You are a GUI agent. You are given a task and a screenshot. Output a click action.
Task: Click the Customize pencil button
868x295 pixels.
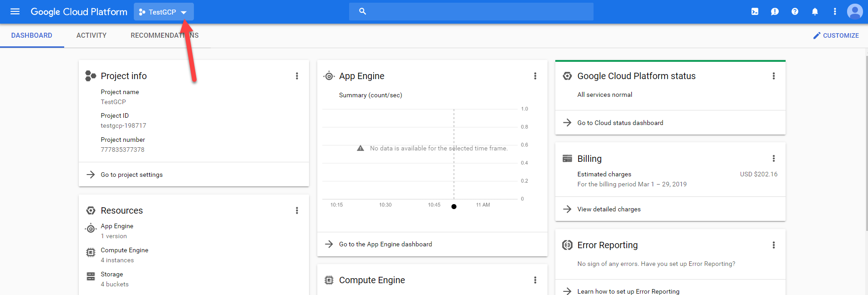point(836,35)
